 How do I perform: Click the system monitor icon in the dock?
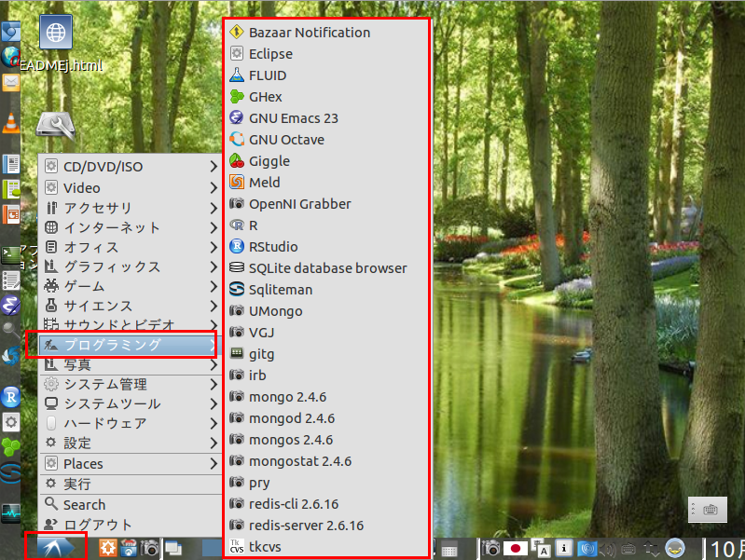[x=10, y=513]
